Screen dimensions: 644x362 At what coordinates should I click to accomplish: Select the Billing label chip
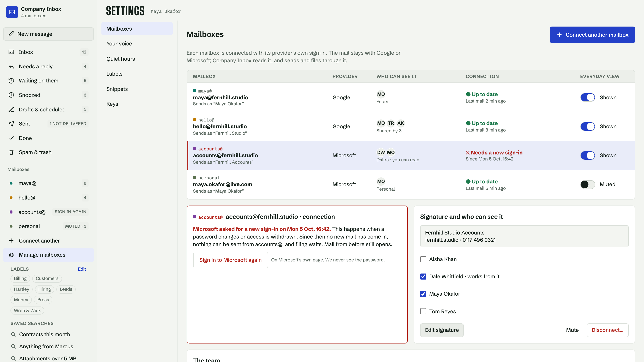click(x=20, y=279)
